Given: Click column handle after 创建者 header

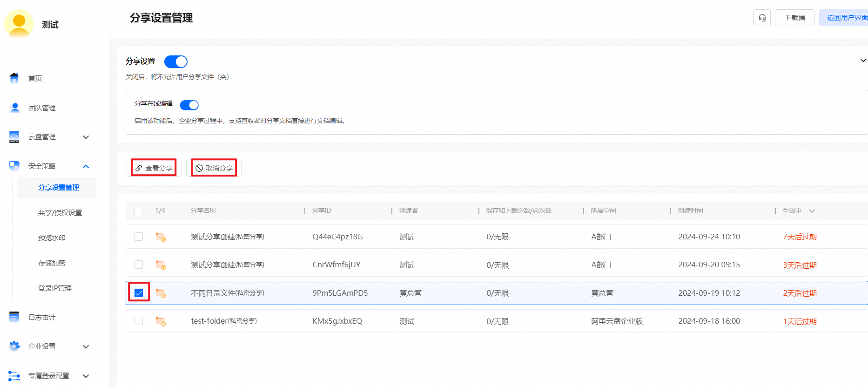Looking at the screenshot, I should click(479, 211).
